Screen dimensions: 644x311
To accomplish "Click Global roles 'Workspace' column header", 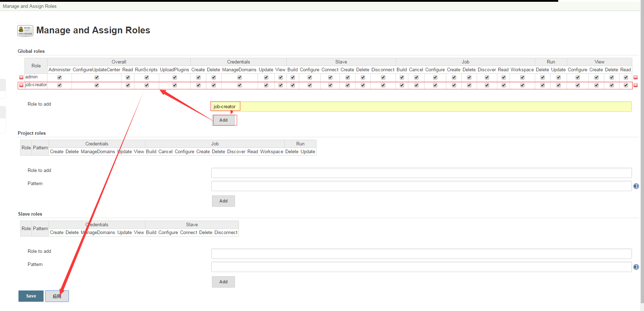I will (x=522, y=70).
